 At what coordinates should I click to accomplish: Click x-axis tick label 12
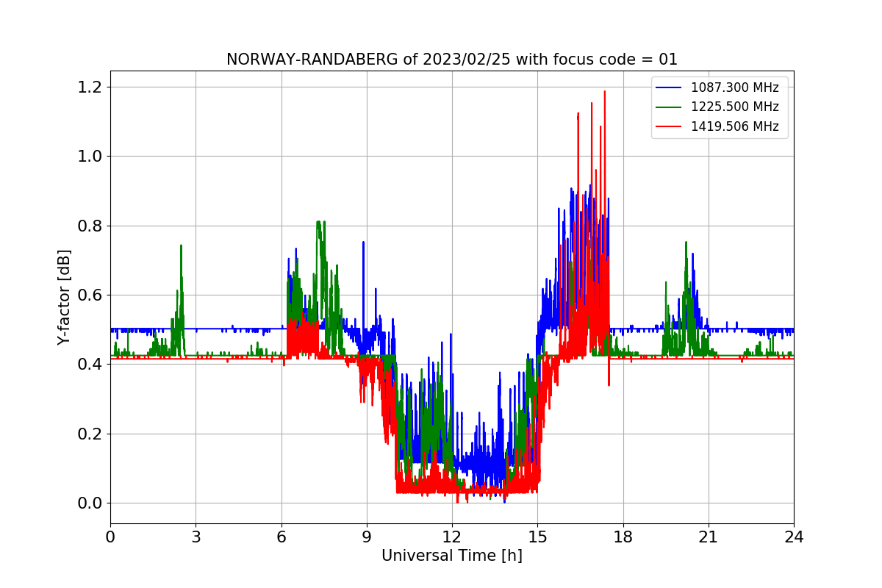click(x=452, y=537)
